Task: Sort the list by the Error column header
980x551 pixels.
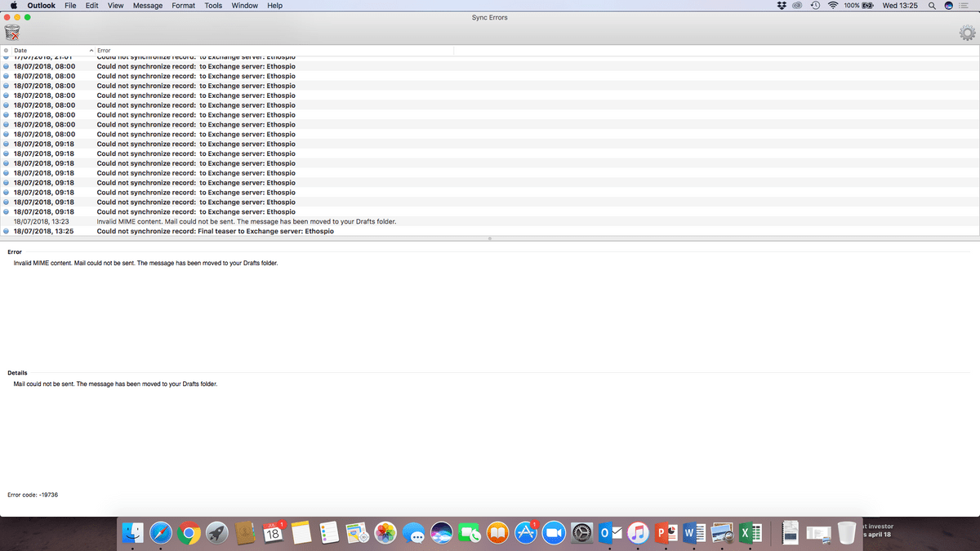Action: [103, 50]
